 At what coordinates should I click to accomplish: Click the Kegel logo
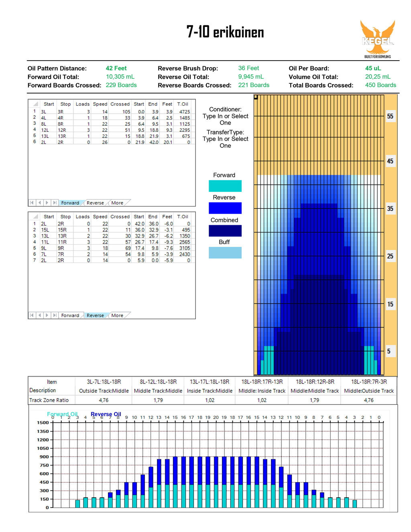377,39
